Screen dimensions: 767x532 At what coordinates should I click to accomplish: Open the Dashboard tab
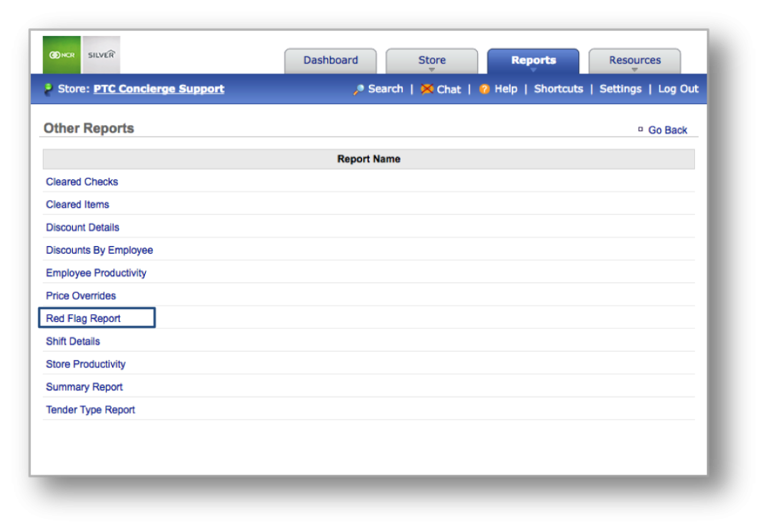331,61
